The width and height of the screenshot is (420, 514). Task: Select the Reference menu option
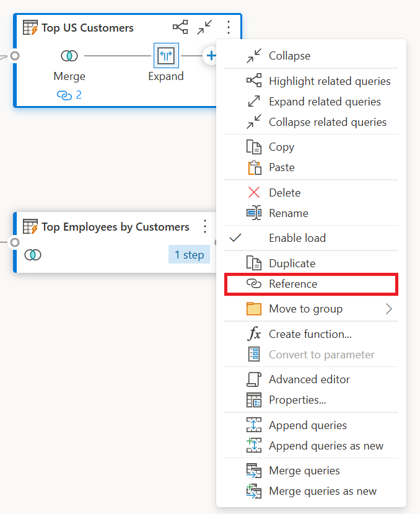[311, 284]
